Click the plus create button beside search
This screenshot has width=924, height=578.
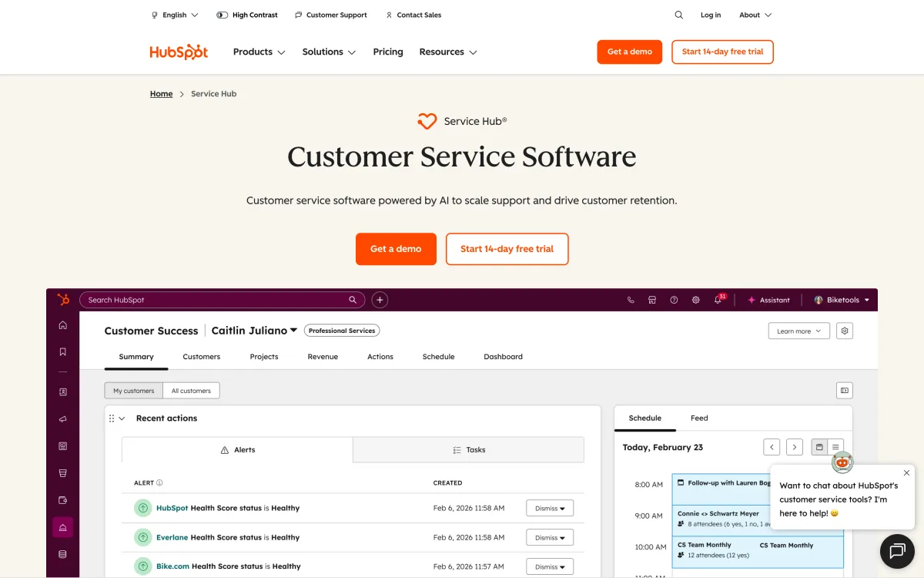(x=380, y=300)
